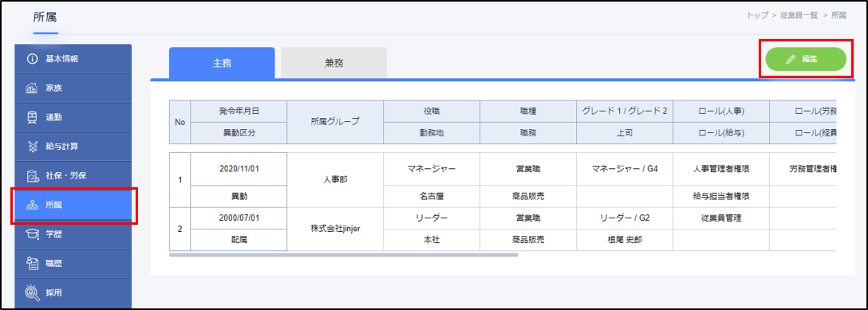
Task: Click the 上司 column header
Action: pyautogui.click(x=625, y=133)
